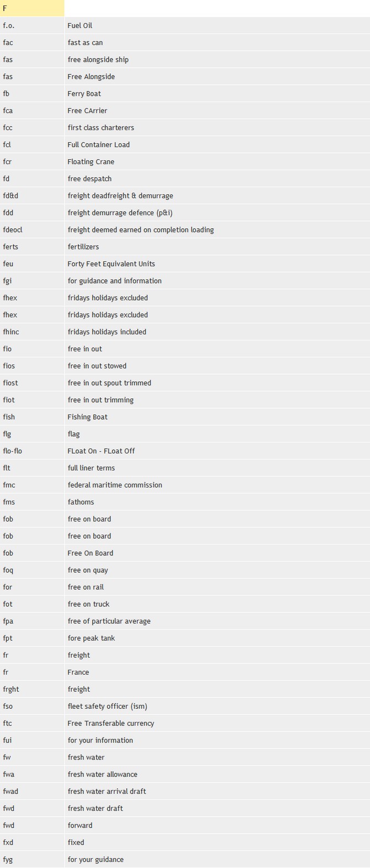This screenshot has height=868, width=370.
Task: Click the "France" definition
Action: coord(78,672)
